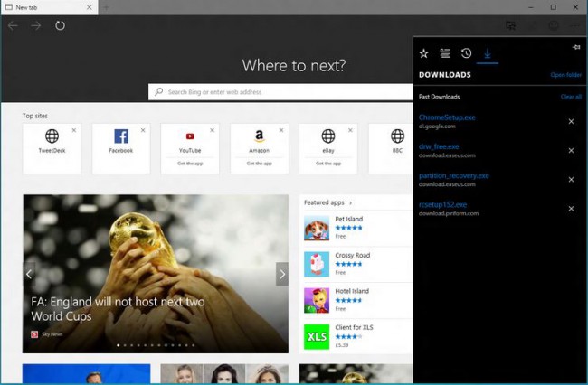Open the Hotel Island app icon

[x=317, y=300]
